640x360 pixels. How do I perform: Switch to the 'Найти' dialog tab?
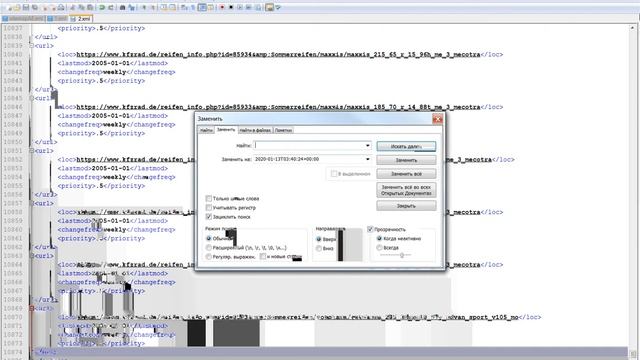click(206, 130)
